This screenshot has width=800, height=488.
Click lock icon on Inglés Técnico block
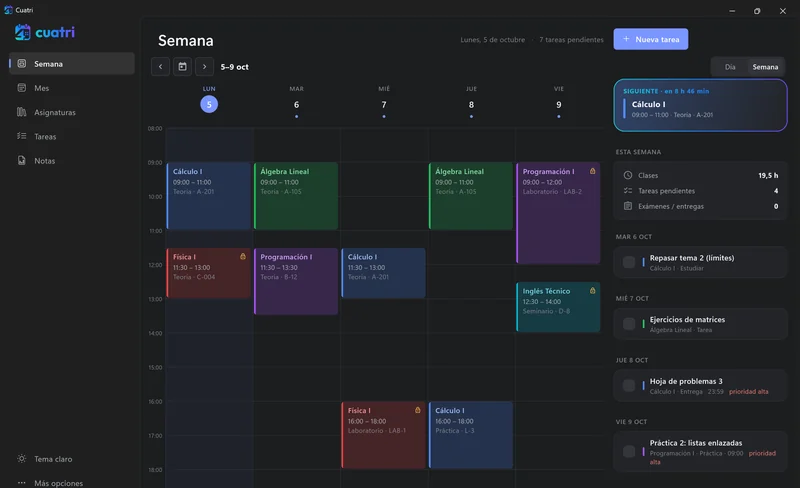point(592,290)
